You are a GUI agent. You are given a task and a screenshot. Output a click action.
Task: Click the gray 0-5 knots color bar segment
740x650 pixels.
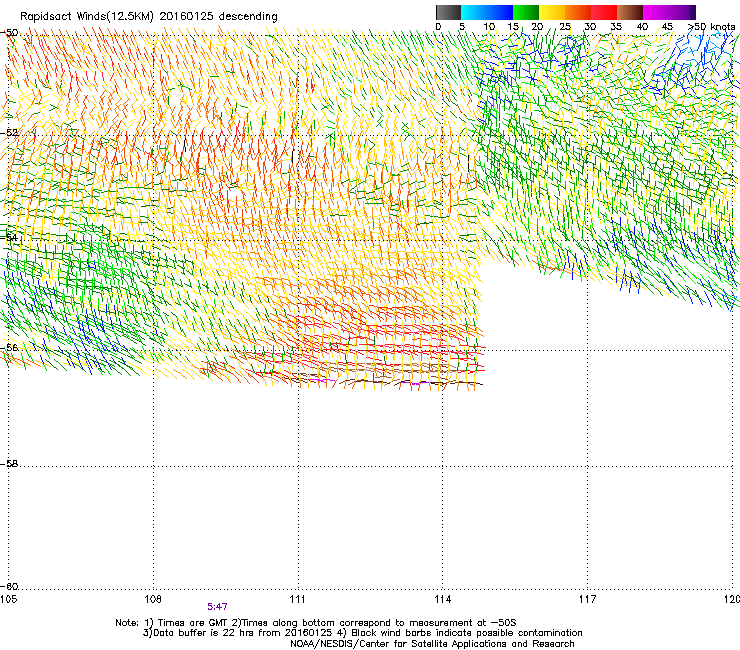448,12
